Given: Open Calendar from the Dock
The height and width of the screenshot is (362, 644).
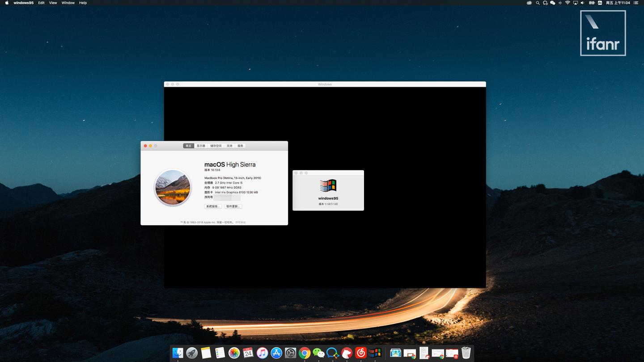Looking at the screenshot, I should pos(248,353).
